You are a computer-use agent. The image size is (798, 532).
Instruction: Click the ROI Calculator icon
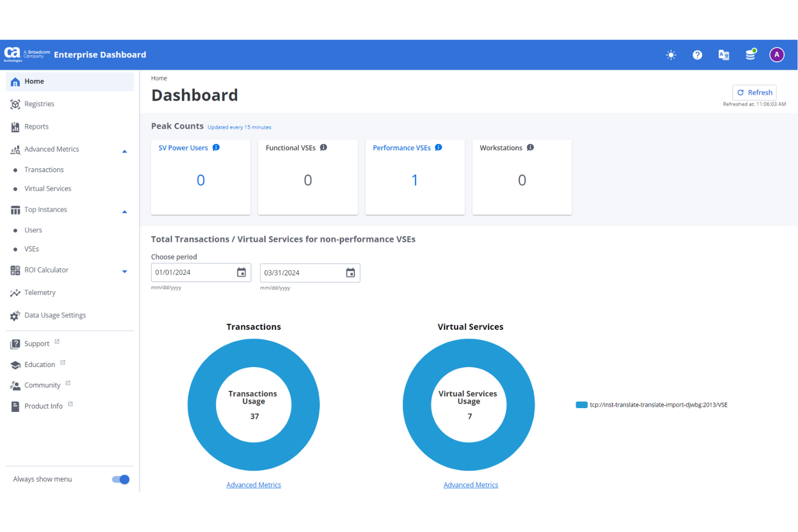click(15, 270)
